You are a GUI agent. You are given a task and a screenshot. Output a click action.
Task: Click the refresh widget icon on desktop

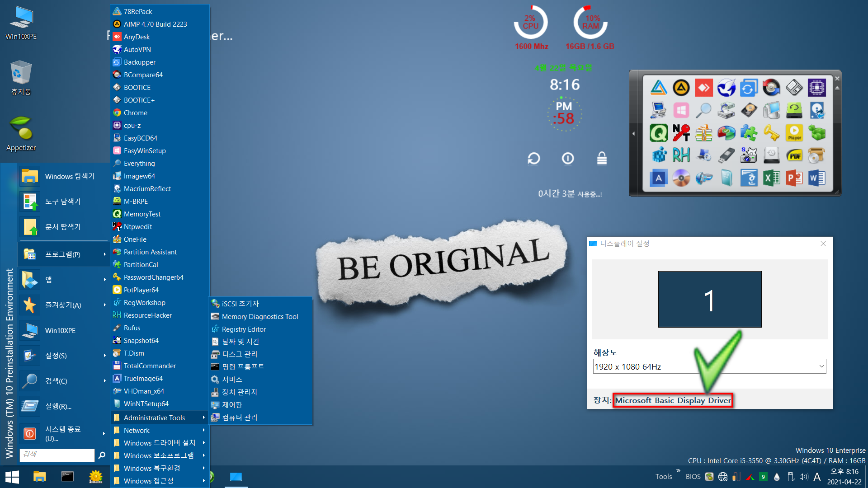(x=534, y=159)
